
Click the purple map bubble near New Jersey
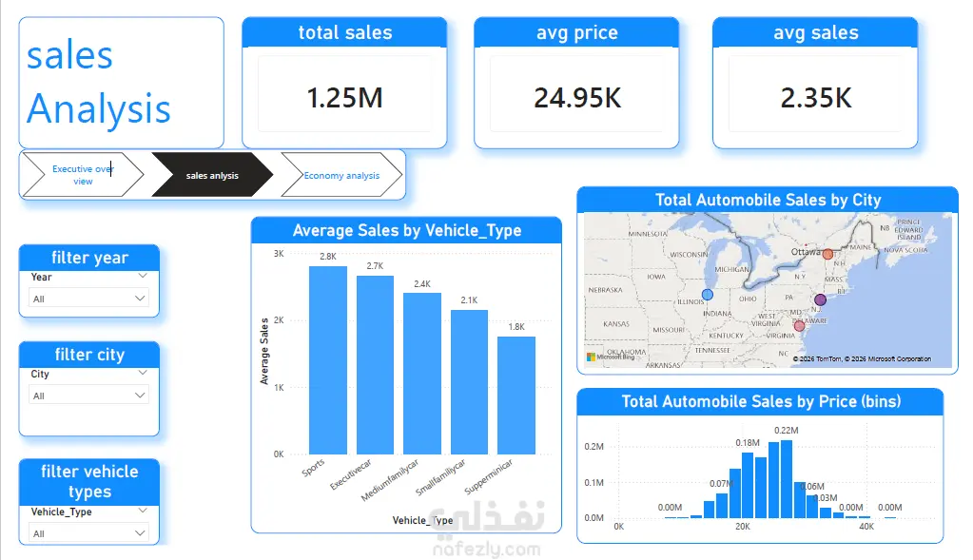821,300
